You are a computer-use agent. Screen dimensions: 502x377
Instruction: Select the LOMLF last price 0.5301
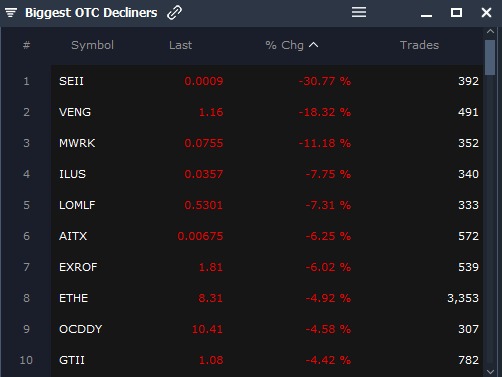pos(203,205)
